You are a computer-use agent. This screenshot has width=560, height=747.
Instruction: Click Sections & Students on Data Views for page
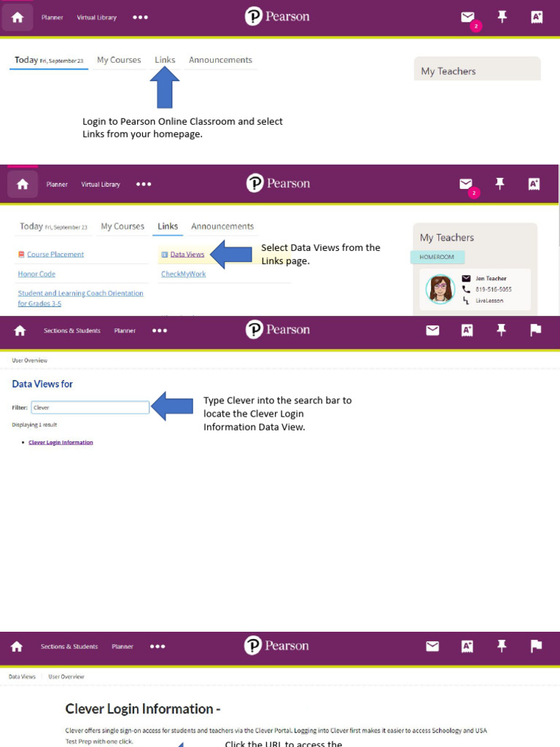coord(72,330)
